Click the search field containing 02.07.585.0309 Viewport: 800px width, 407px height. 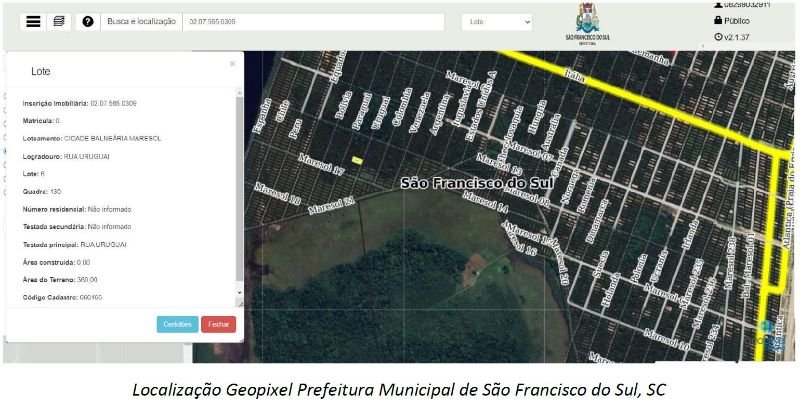tap(313, 22)
